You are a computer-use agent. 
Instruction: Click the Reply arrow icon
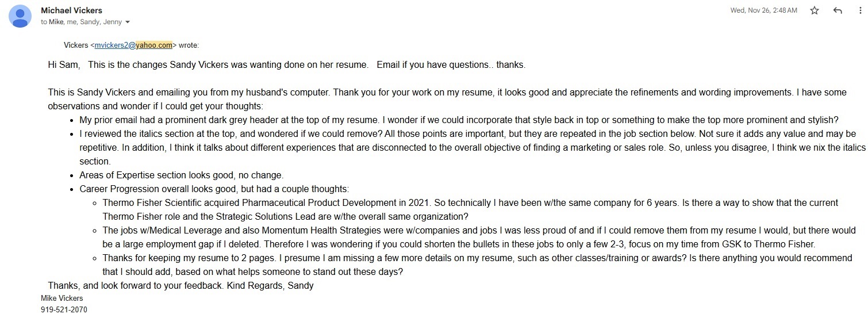(x=838, y=10)
